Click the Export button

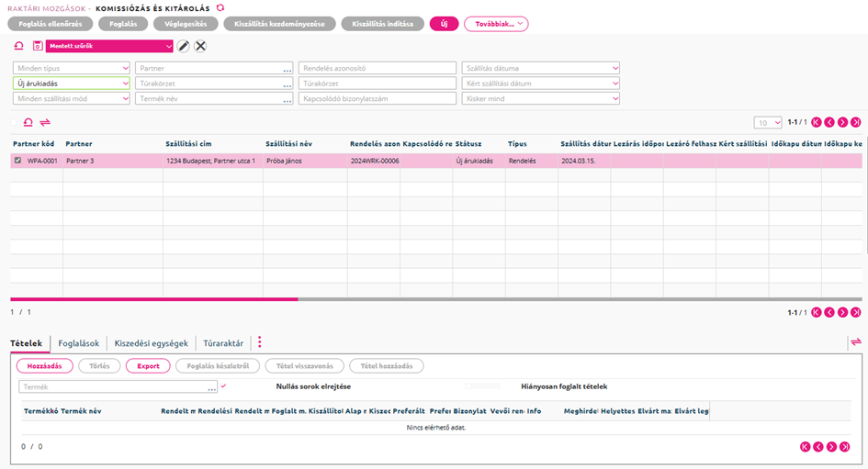coord(148,365)
